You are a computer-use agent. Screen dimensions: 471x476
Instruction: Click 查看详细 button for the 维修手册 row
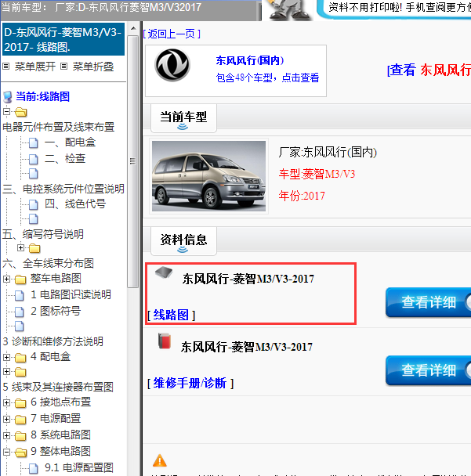click(x=429, y=370)
